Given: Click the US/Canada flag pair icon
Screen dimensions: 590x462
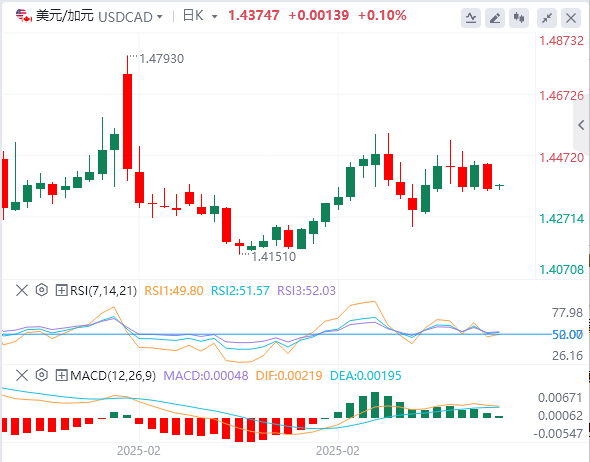Looking at the screenshot, I should pyautogui.click(x=23, y=16).
